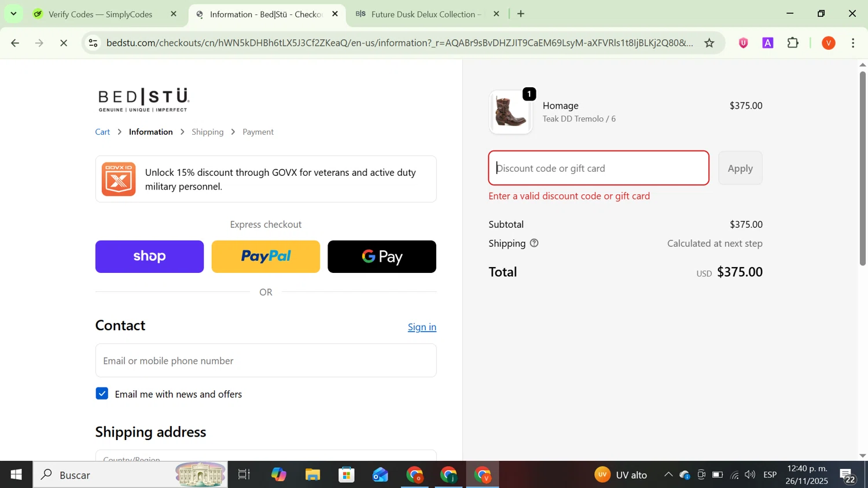Click the page vertical scrollbar
This screenshot has width=868, height=488.
point(863,168)
